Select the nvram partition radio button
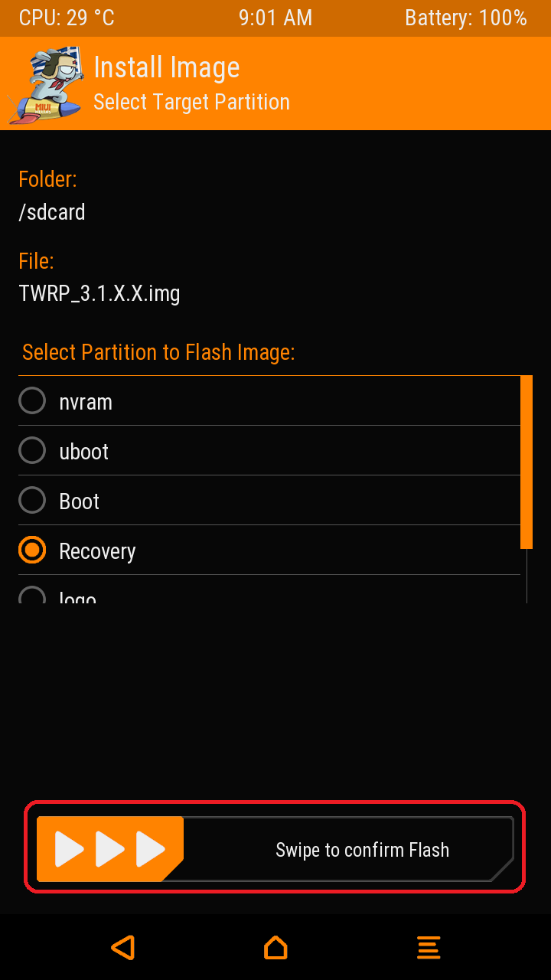Viewport: 551px width, 980px height. click(x=32, y=400)
